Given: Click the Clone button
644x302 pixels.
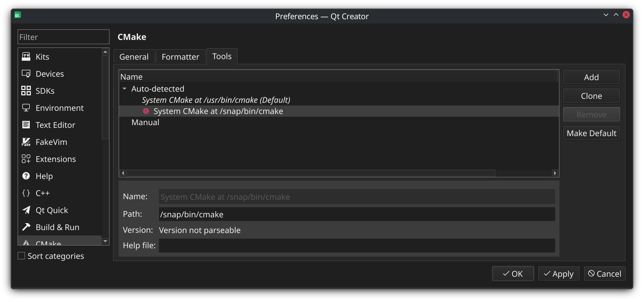Looking at the screenshot, I should pyautogui.click(x=592, y=96).
